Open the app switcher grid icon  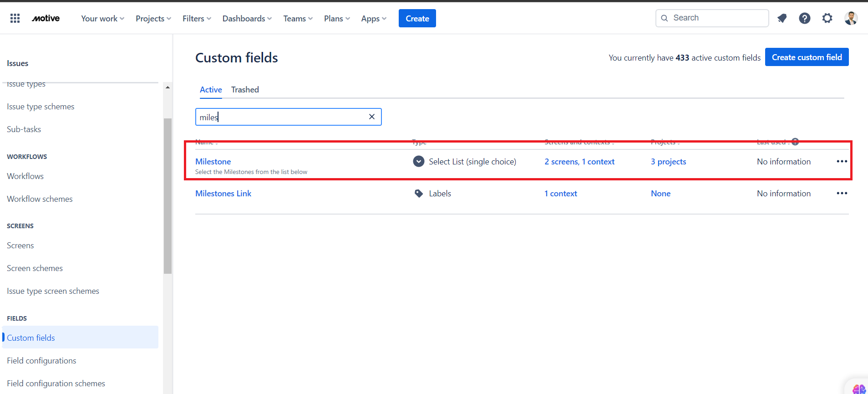[x=15, y=18]
